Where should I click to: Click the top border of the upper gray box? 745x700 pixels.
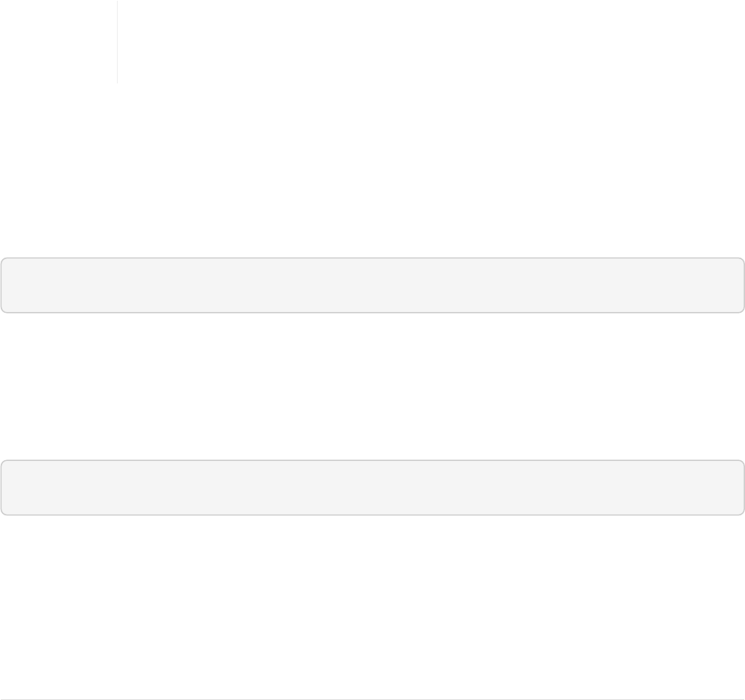(x=372, y=258)
